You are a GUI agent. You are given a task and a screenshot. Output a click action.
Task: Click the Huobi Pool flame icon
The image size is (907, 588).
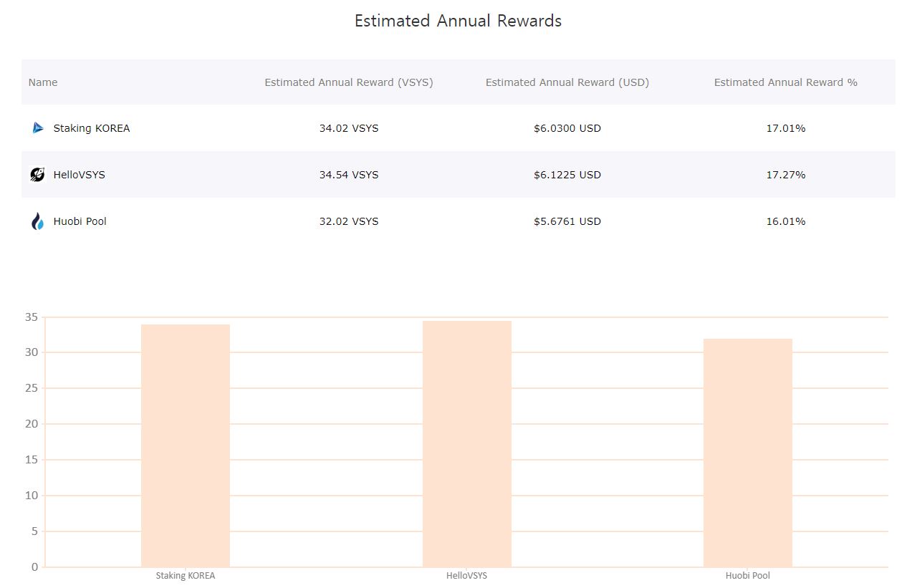38,221
